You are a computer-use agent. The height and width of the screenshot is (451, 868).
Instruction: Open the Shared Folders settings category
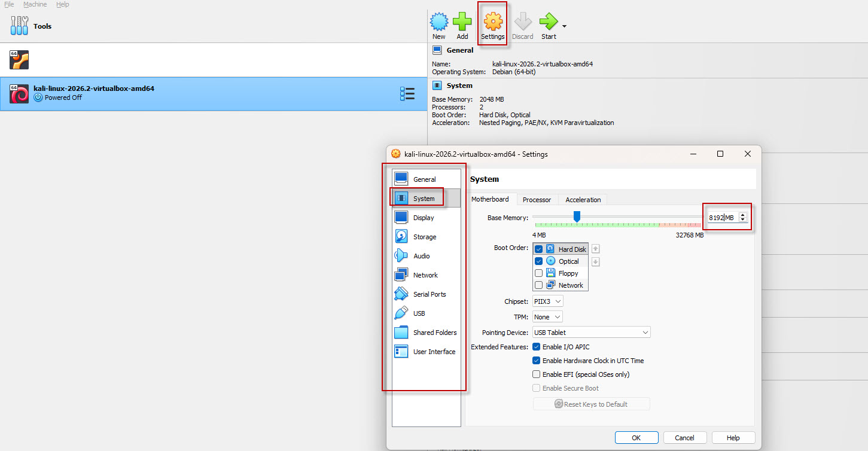coord(427,333)
